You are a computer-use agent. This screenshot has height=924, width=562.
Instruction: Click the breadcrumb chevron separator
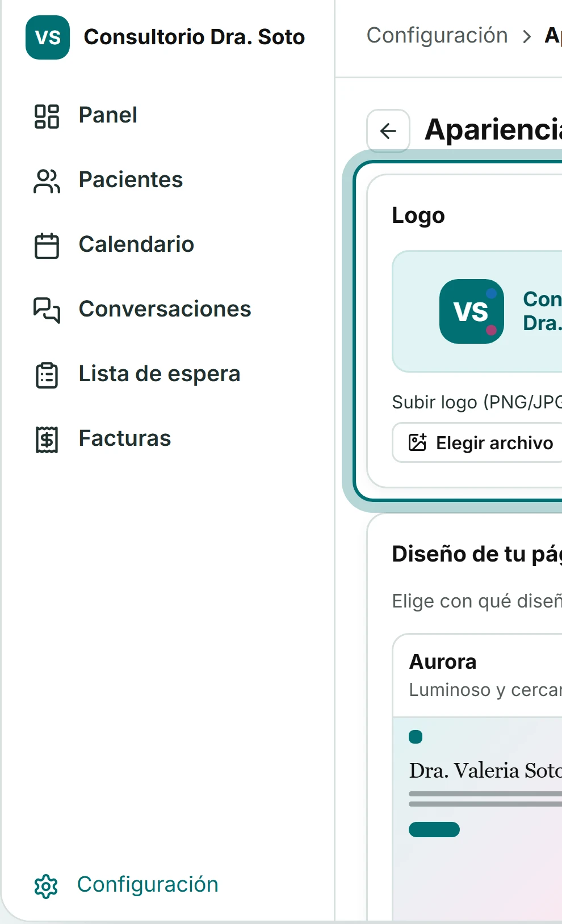pyautogui.click(x=527, y=37)
